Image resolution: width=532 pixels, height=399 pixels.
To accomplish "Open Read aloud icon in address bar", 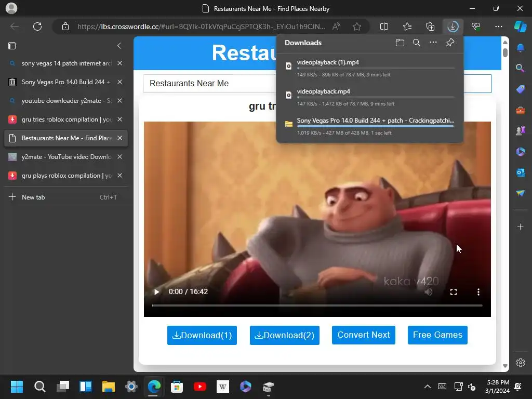I will pyautogui.click(x=336, y=26).
